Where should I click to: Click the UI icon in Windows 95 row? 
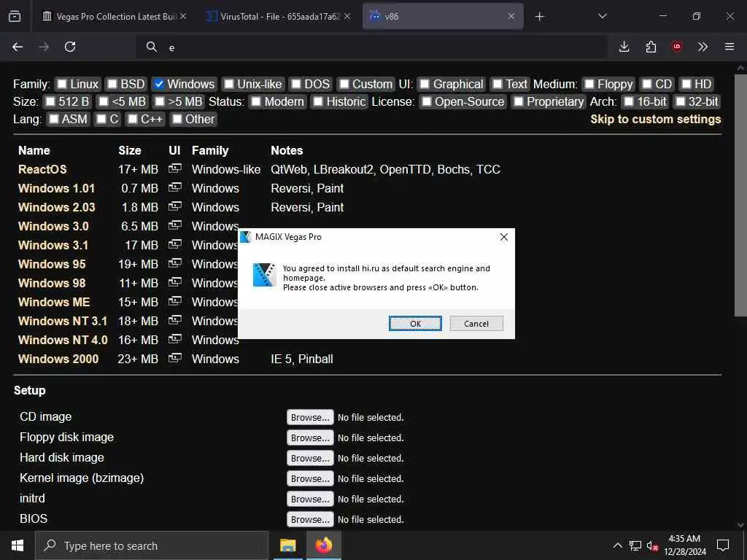175,263
